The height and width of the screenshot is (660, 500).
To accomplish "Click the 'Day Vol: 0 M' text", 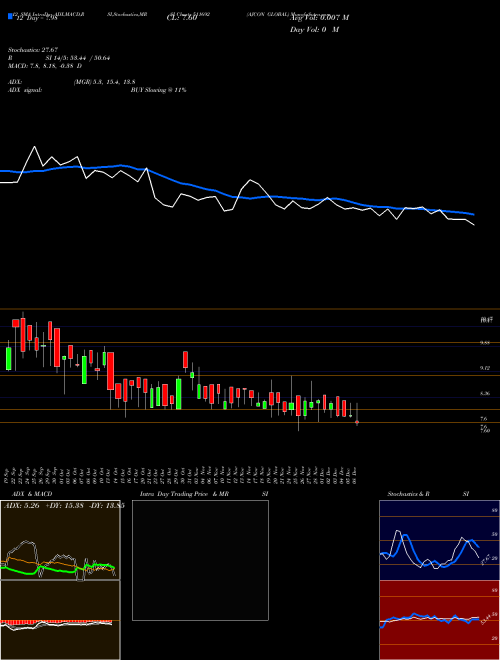I will click(x=314, y=30).
